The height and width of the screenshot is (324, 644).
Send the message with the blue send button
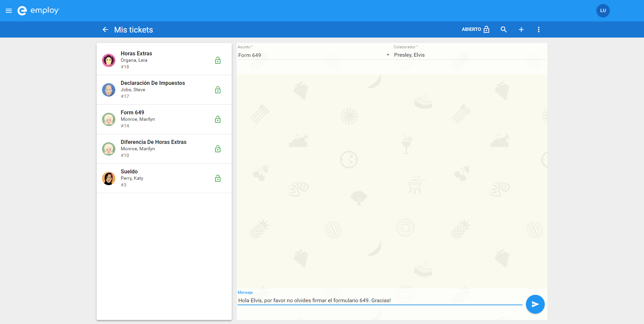click(535, 304)
